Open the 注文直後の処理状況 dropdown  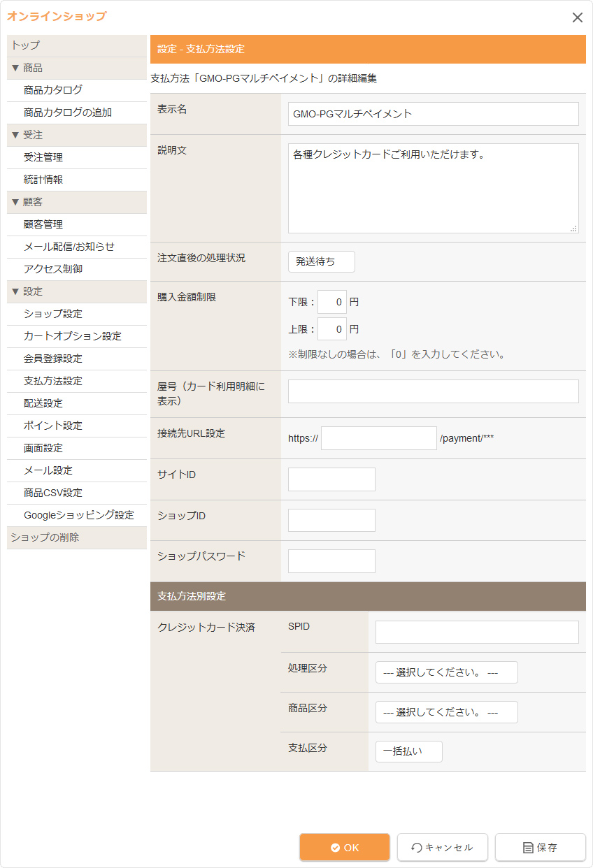pos(322,261)
